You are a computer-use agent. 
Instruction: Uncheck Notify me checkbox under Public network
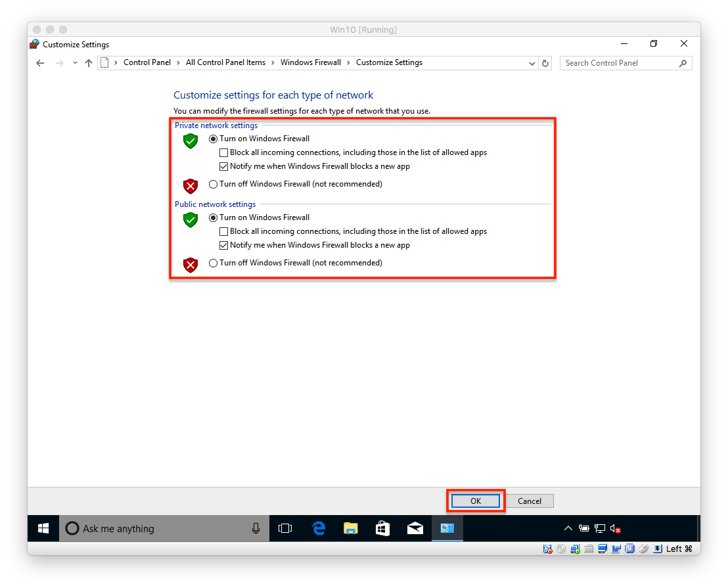coord(224,246)
